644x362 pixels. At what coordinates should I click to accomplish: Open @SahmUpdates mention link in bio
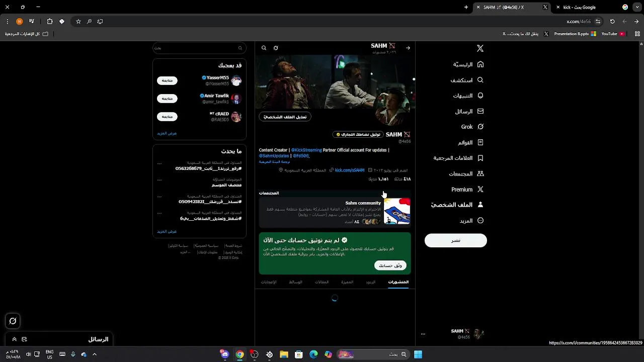[x=274, y=156]
